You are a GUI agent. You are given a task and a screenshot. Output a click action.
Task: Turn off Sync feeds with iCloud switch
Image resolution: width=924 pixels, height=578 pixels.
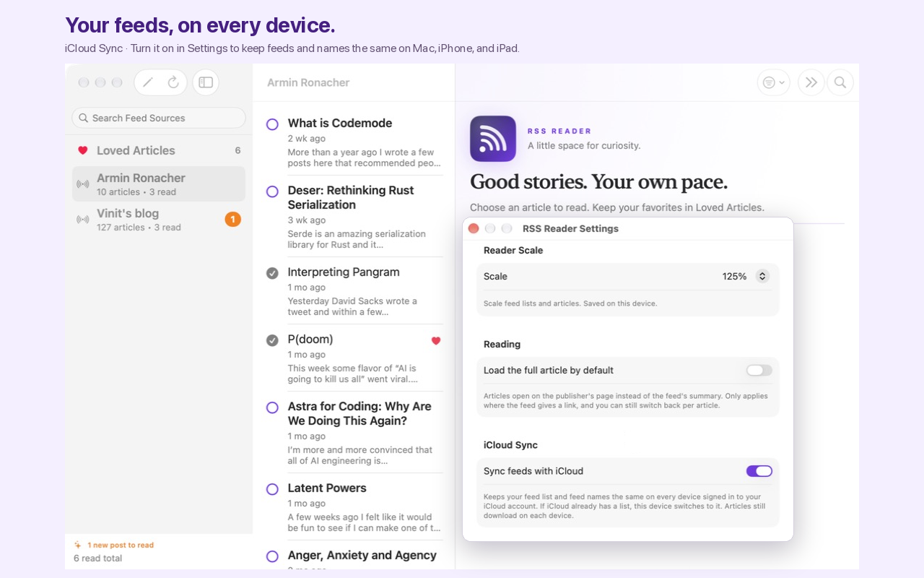pyautogui.click(x=759, y=471)
